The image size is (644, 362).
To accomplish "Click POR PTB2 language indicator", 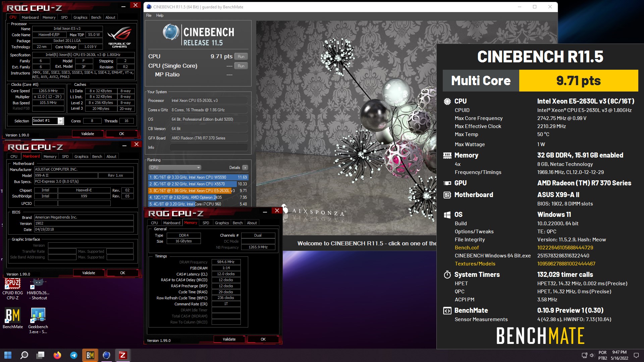I will click(602, 355).
